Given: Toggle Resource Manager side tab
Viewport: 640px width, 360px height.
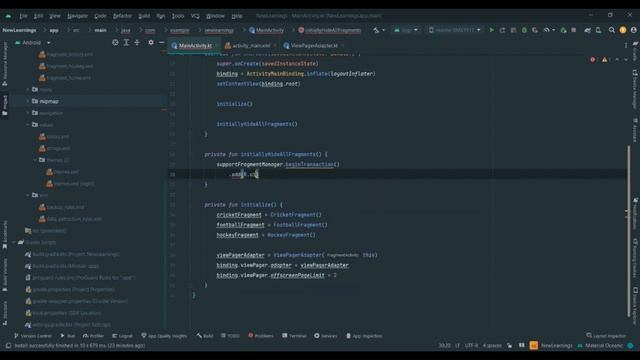Looking at the screenshot, I should (5, 63).
